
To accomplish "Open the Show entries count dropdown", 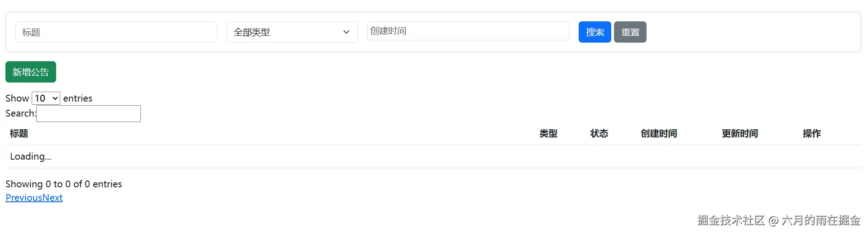I will tap(46, 98).
